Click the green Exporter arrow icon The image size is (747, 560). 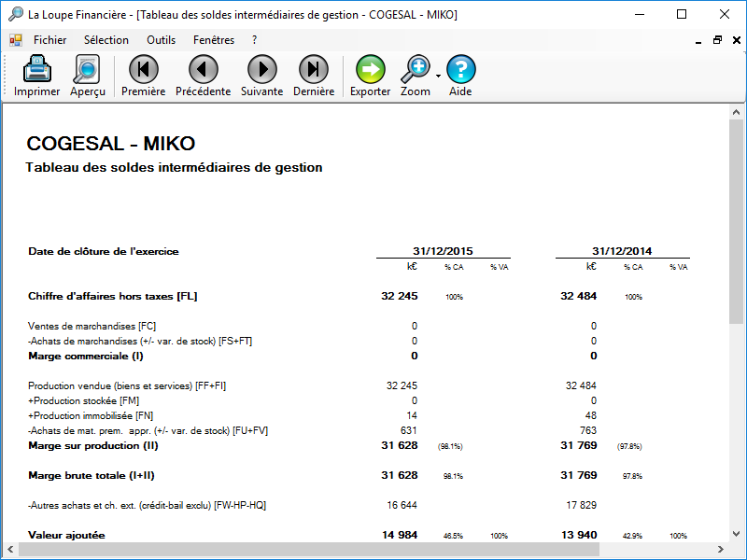click(x=370, y=69)
